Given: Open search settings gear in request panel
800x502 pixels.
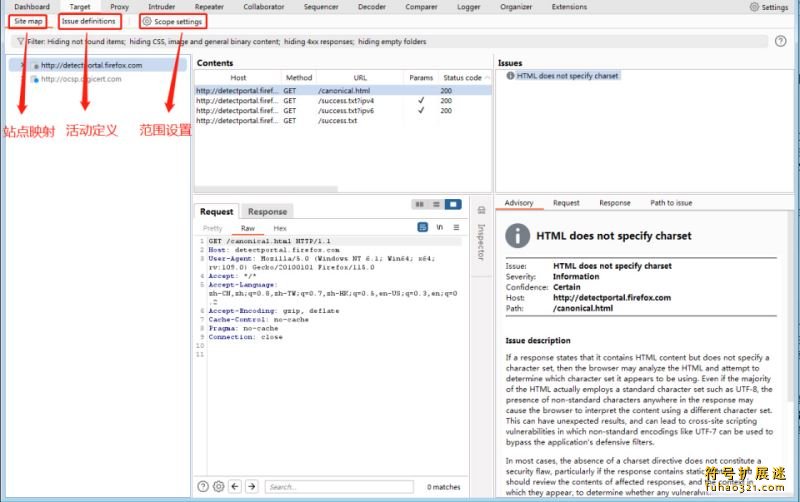Looking at the screenshot, I should (x=219, y=487).
